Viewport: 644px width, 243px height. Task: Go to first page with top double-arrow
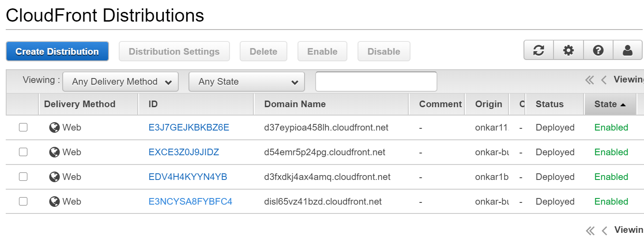click(589, 80)
